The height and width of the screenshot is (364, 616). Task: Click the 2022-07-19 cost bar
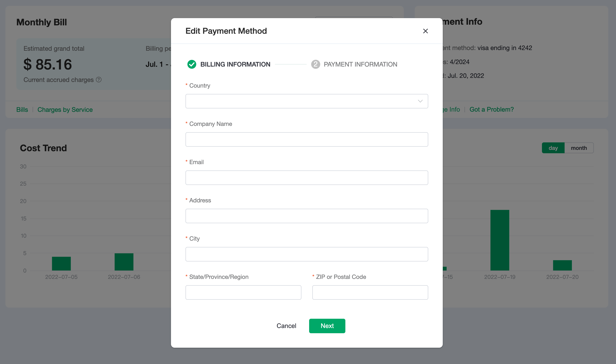tap(500, 240)
